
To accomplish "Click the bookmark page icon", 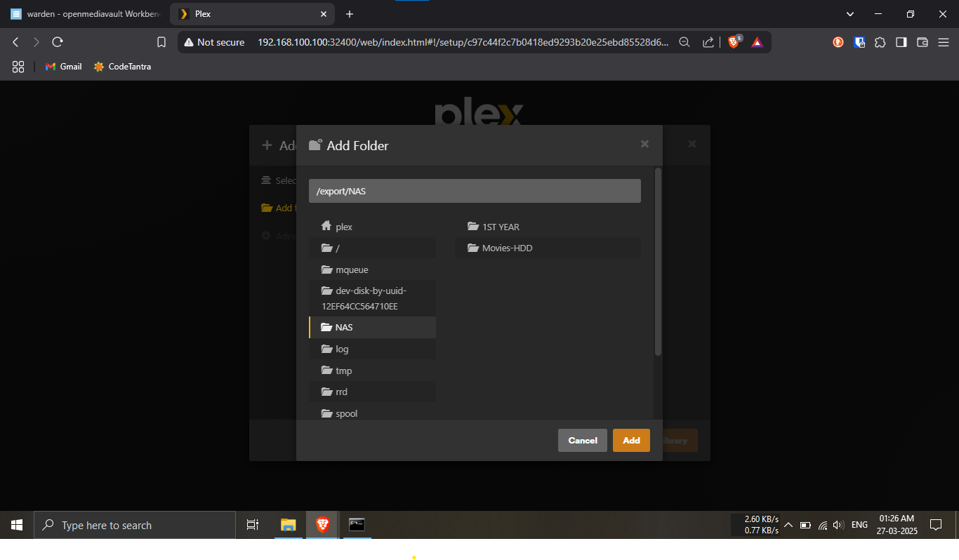I will (161, 42).
